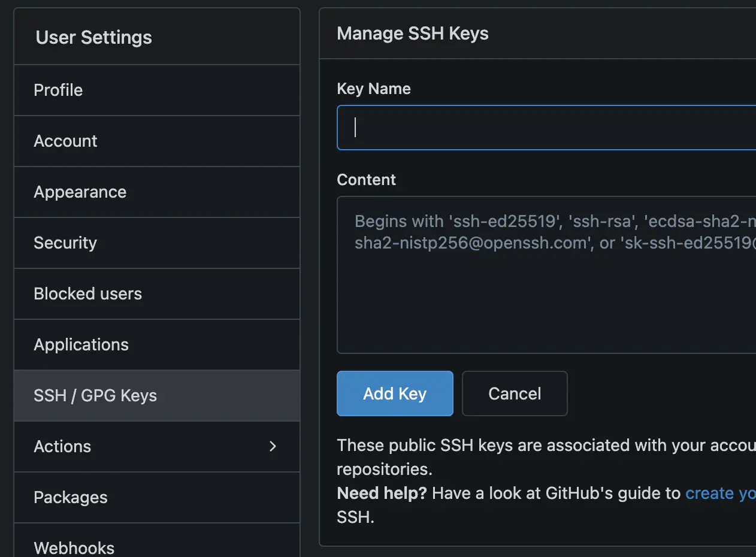The width and height of the screenshot is (756, 557).
Task: Cancel adding the SSH key
Action: click(x=515, y=393)
